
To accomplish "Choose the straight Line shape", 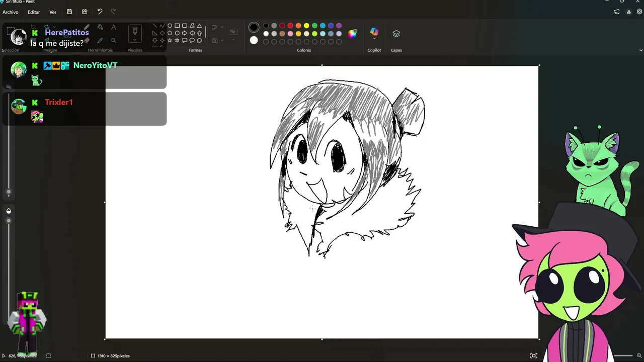I will click(154, 26).
